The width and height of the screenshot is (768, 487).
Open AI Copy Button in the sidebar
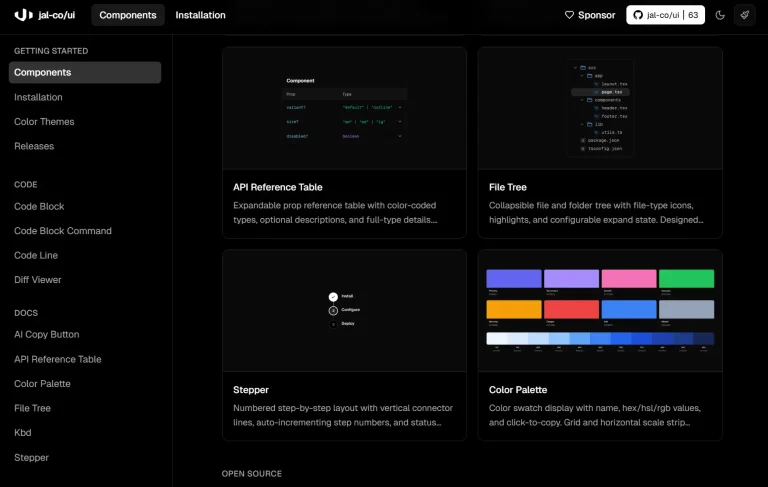tap(46, 335)
